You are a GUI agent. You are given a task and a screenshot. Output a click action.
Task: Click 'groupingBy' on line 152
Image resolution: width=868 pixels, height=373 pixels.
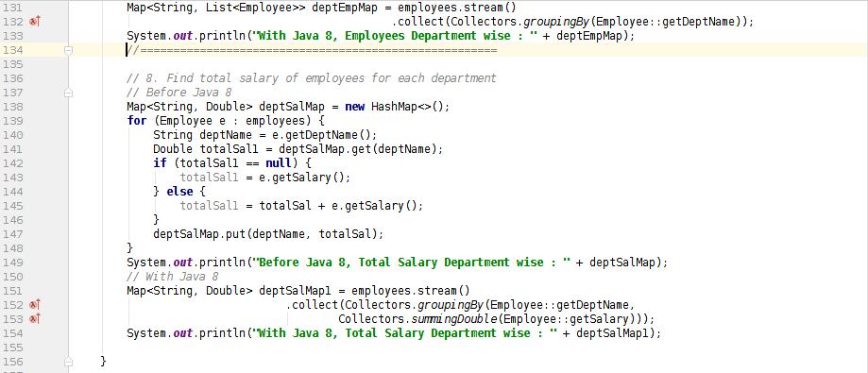point(451,305)
